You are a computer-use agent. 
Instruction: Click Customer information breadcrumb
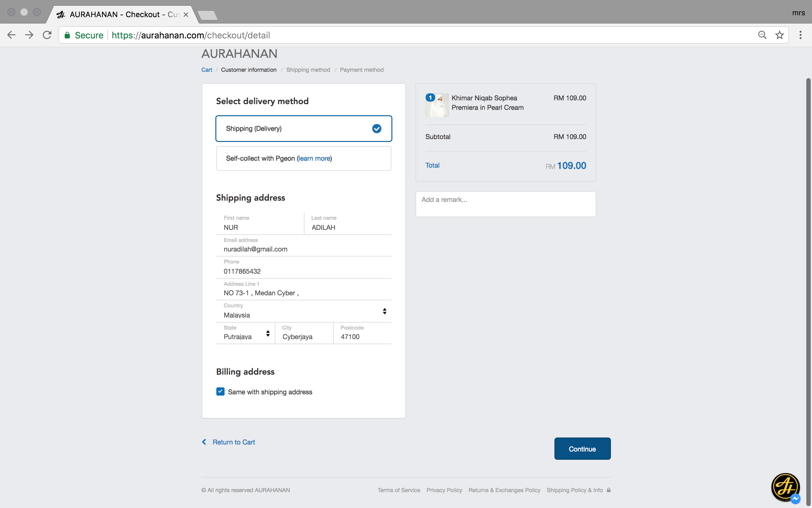click(249, 70)
